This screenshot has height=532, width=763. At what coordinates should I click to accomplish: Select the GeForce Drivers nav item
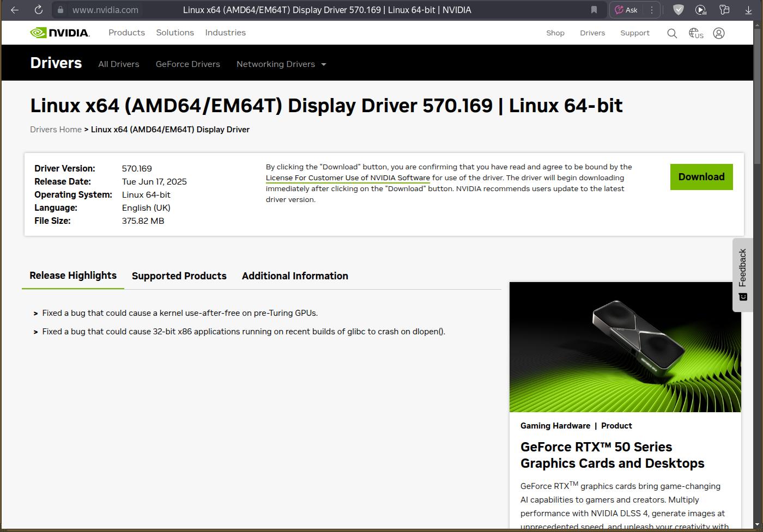click(188, 64)
